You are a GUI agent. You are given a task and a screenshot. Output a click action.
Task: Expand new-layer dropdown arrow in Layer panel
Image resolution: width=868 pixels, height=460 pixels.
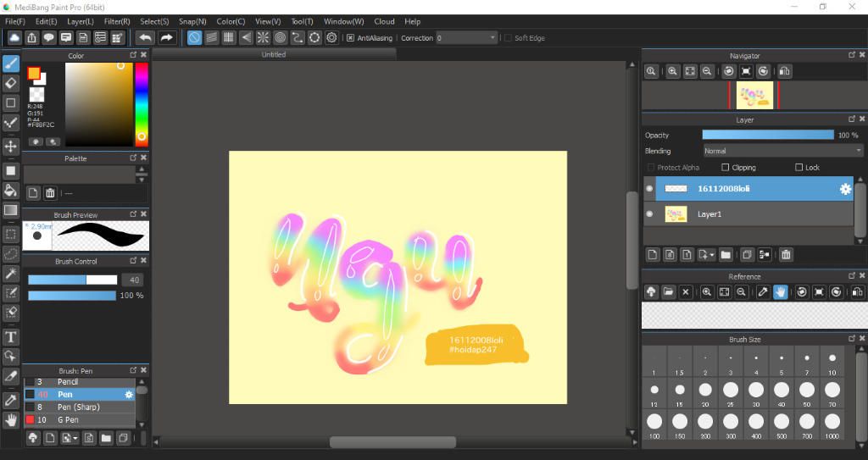pyautogui.click(x=712, y=255)
